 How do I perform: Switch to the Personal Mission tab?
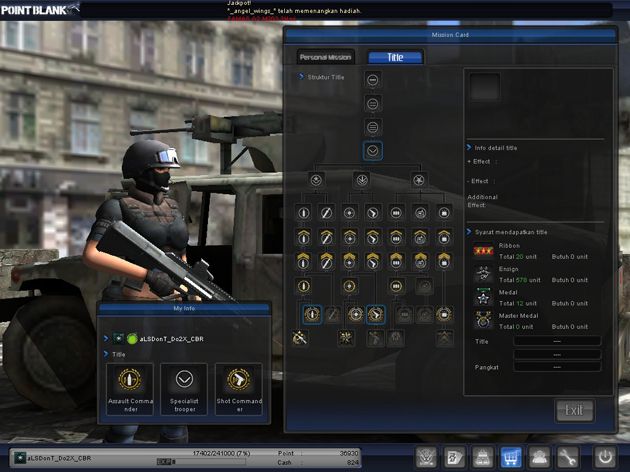tap(325, 57)
